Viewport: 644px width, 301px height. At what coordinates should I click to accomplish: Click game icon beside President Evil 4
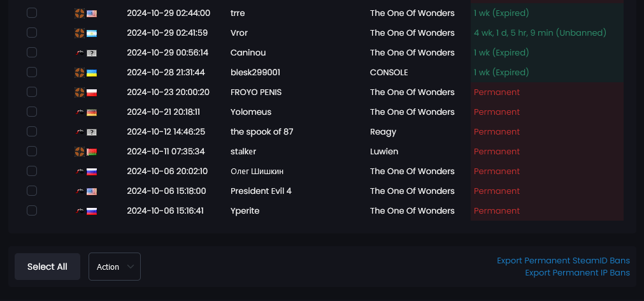click(80, 191)
